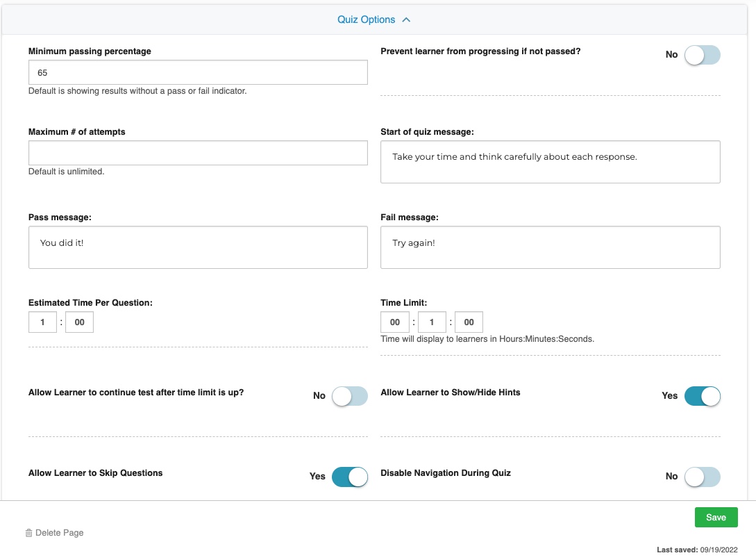This screenshot has width=756, height=560.
Task: Click the Time Limit seconds field
Action: 468,322
